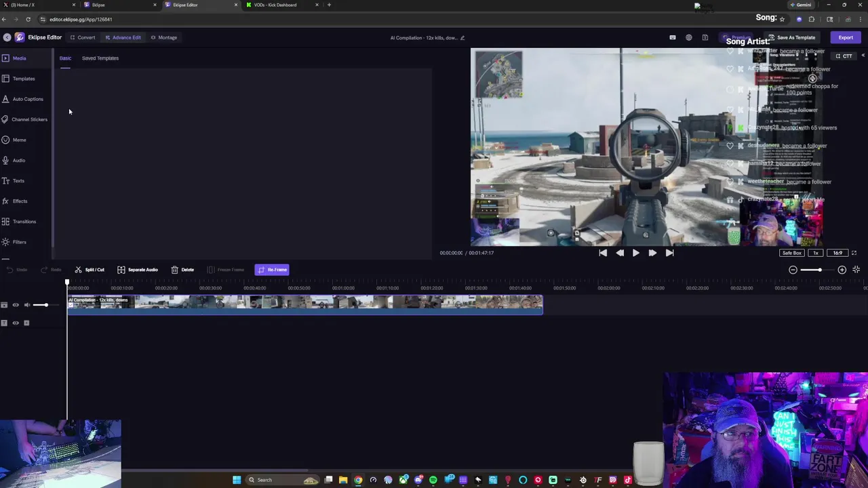Skip to the end of video
868x488 pixels.
click(x=669, y=253)
